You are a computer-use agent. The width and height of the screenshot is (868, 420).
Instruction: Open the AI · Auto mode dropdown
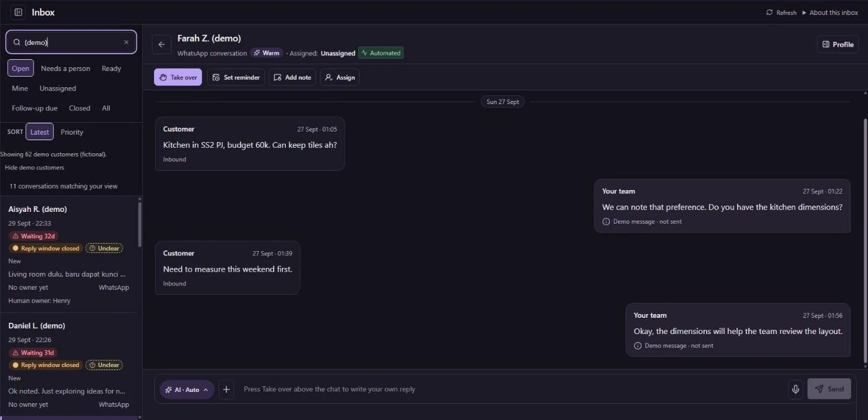click(x=187, y=389)
